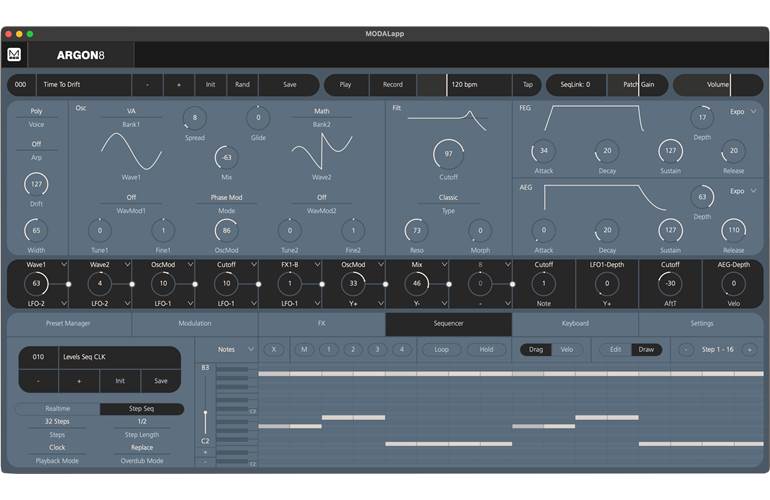Image resolution: width=770 pixels, height=500 pixels.
Task: Click the Wave2 waveform display
Action: pyautogui.click(x=322, y=151)
